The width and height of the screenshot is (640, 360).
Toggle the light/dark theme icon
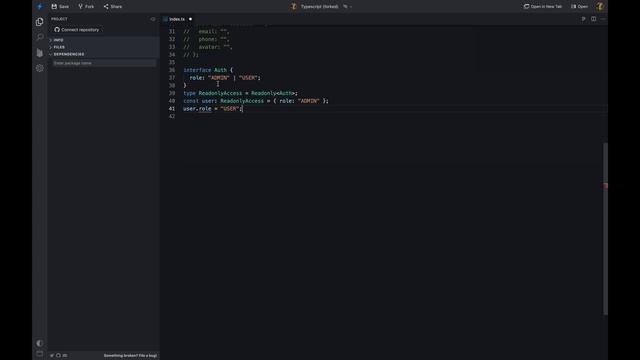(40, 343)
